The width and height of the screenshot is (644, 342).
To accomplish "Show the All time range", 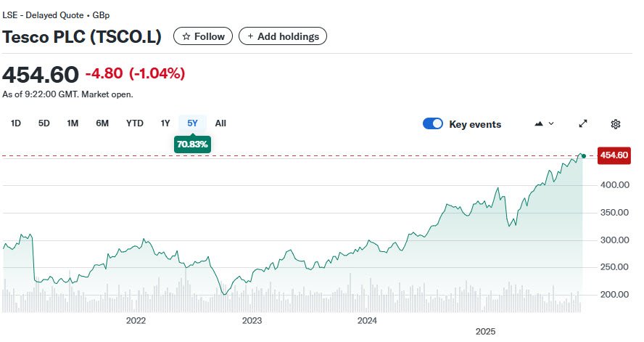I will tap(220, 123).
